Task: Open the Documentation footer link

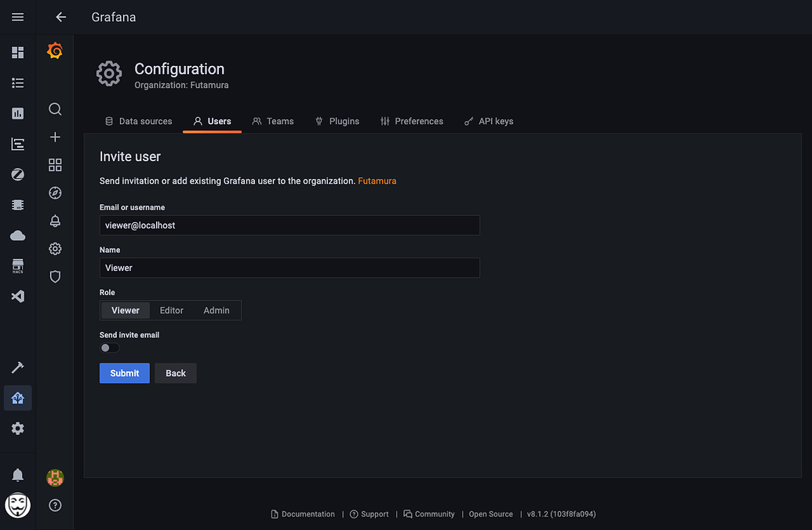Action: [x=308, y=514]
